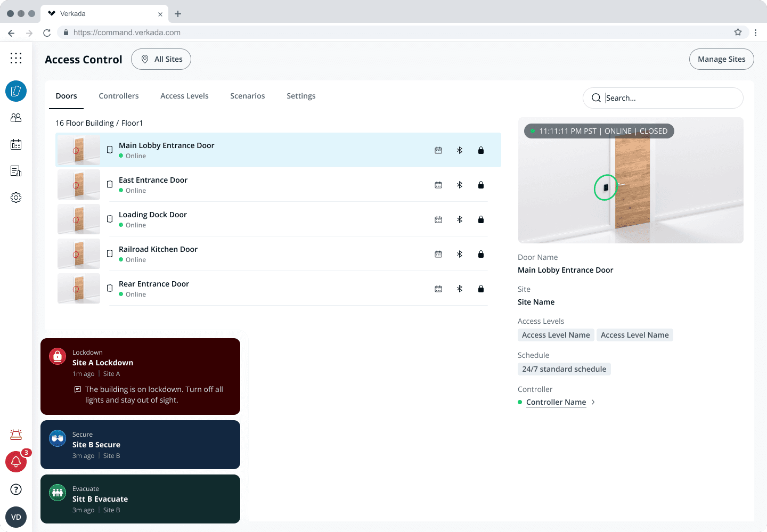Image resolution: width=767 pixels, height=532 pixels.
Task: Click the Evacuate scenario people icon
Action: point(58,493)
